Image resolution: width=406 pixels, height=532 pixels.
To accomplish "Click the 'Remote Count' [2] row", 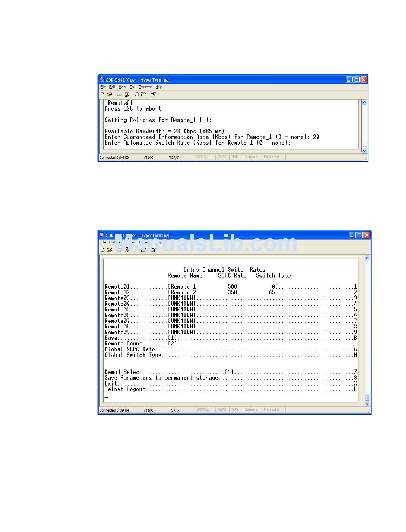I will coord(141,344).
